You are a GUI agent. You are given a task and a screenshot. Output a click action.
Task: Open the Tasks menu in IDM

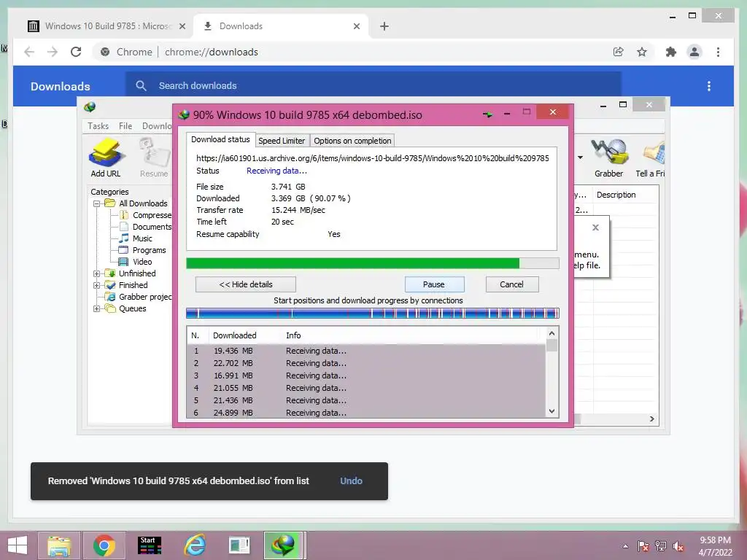[x=98, y=125]
